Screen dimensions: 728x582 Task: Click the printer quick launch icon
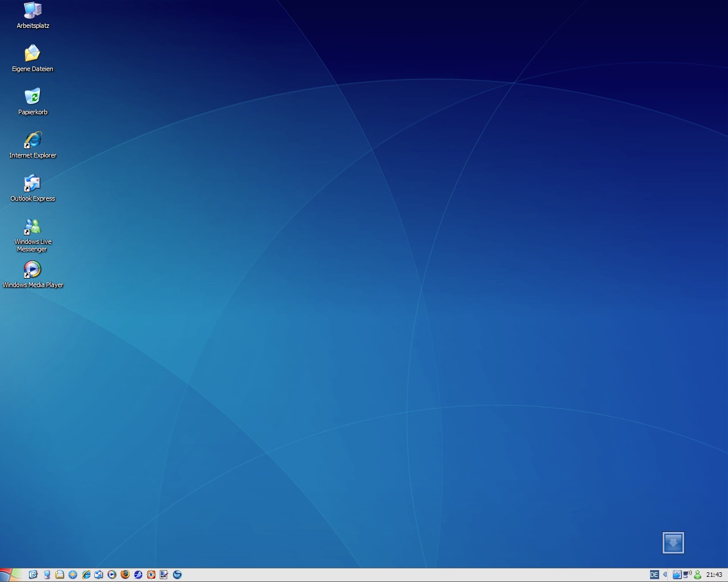pos(60,575)
